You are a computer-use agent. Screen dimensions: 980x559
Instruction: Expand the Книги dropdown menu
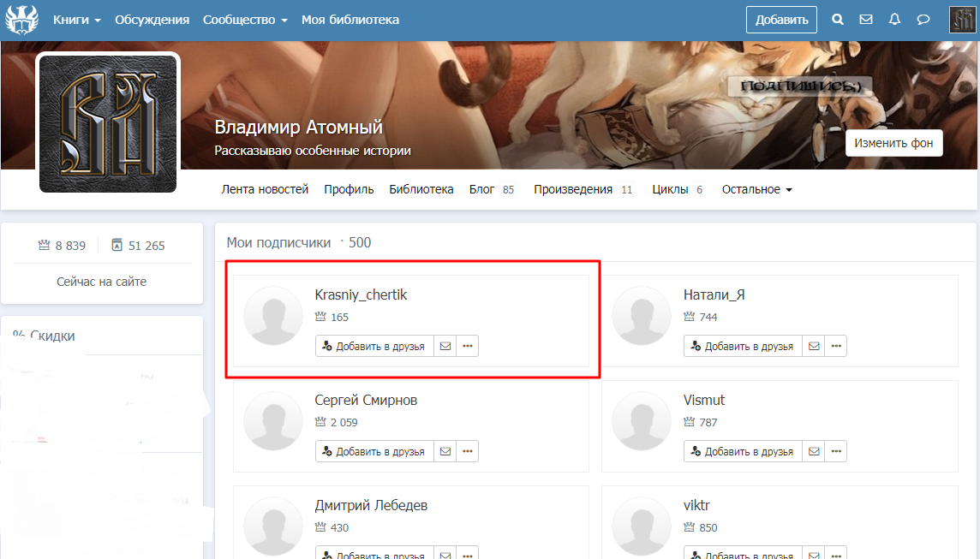[x=77, y=20]
